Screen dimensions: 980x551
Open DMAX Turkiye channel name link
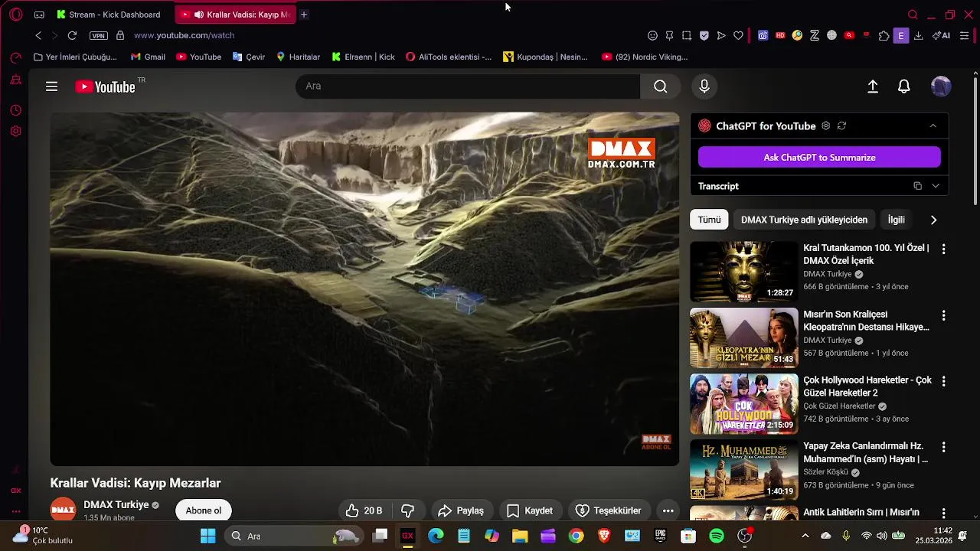tap(116, 505)
